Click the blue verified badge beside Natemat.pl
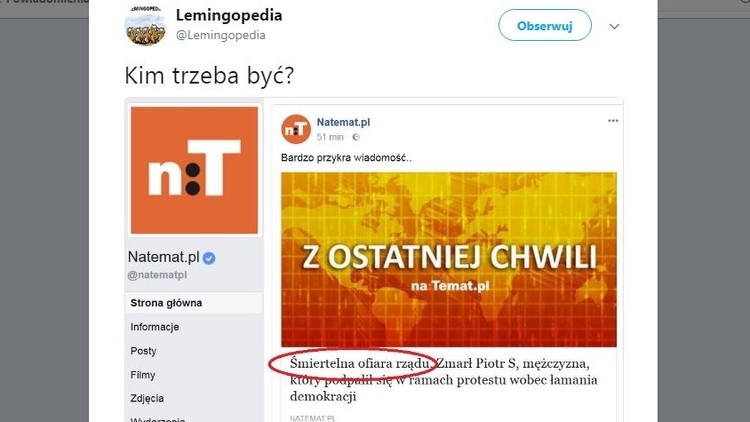Viewport: 750px width, 422px height. point(209,258)
